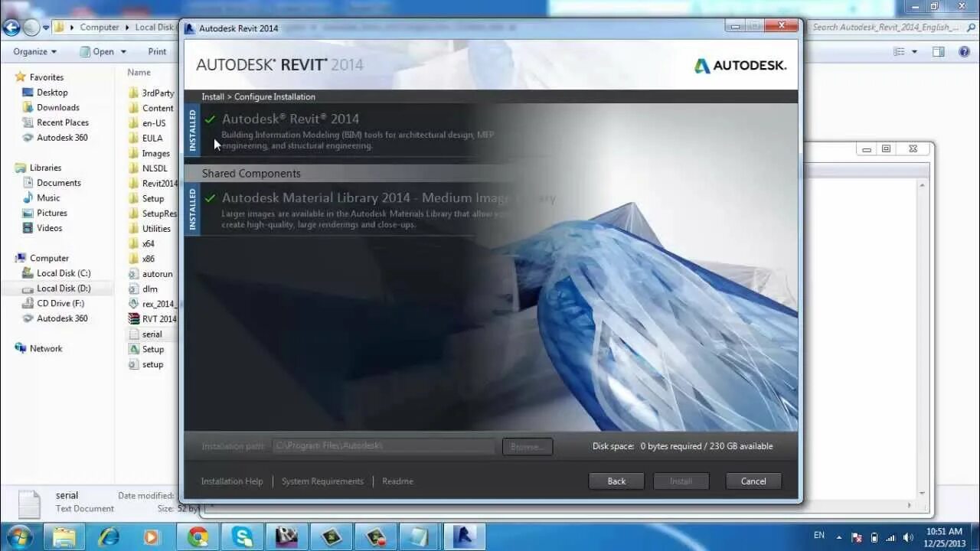Image resolution: width=980 pixels, height=551 pixels.
Task: Click the Cancel button in Revit installer
Action: pyautogui.click(x=753, y=481)
